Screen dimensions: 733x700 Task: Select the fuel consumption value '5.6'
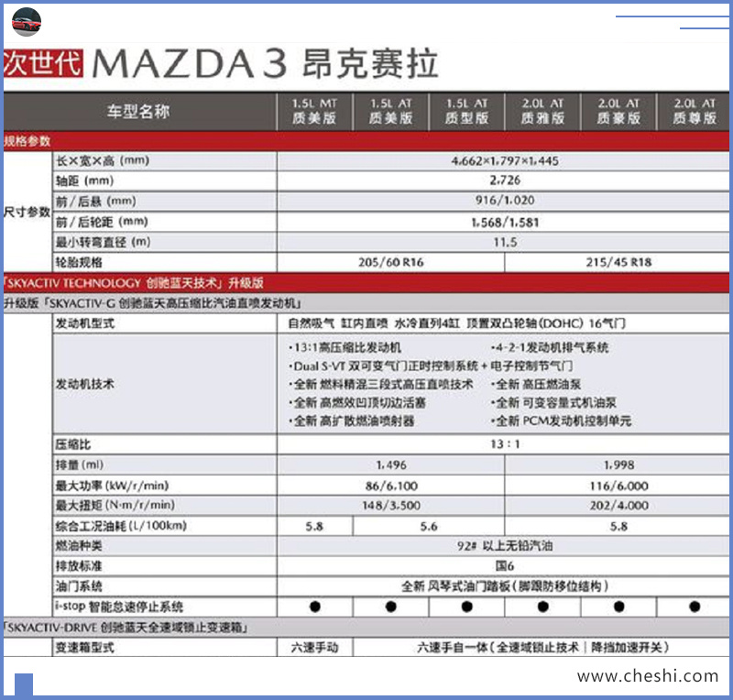click(x=429, y=527)
